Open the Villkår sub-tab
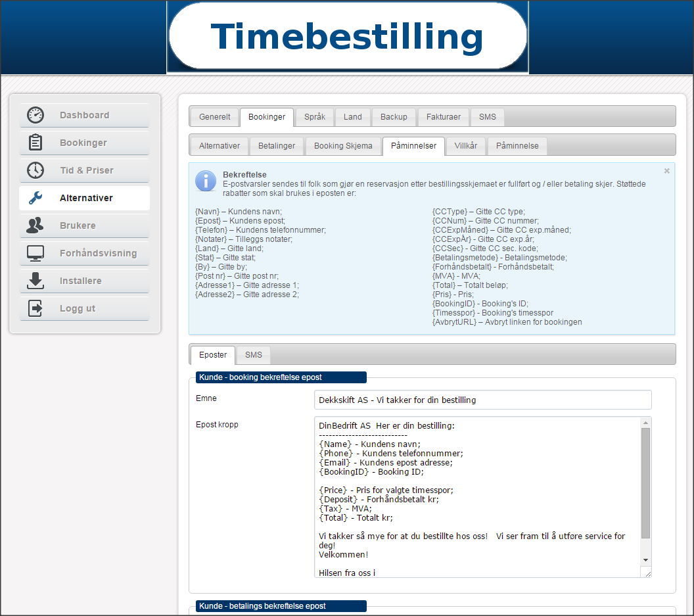Viewport: 694px width, 616px height. (466, 146)
